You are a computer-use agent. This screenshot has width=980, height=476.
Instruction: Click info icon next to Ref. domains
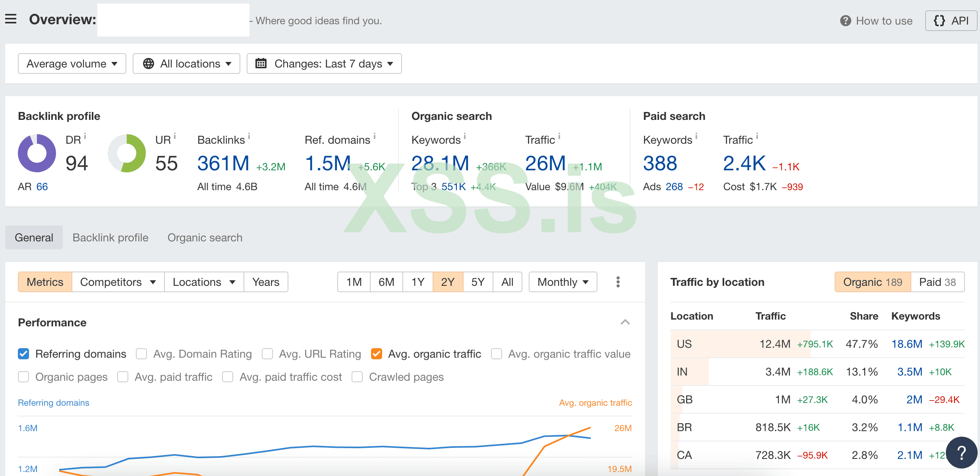(374, 137)
